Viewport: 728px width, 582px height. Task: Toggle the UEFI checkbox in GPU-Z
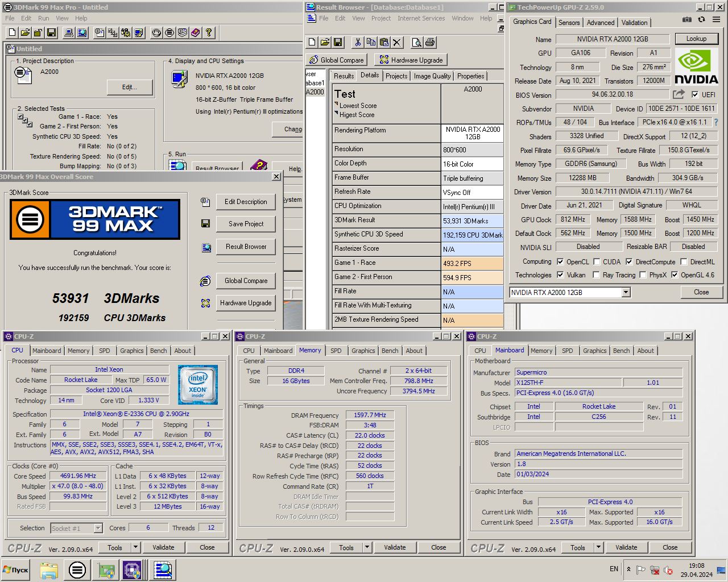tap(695, 95)
